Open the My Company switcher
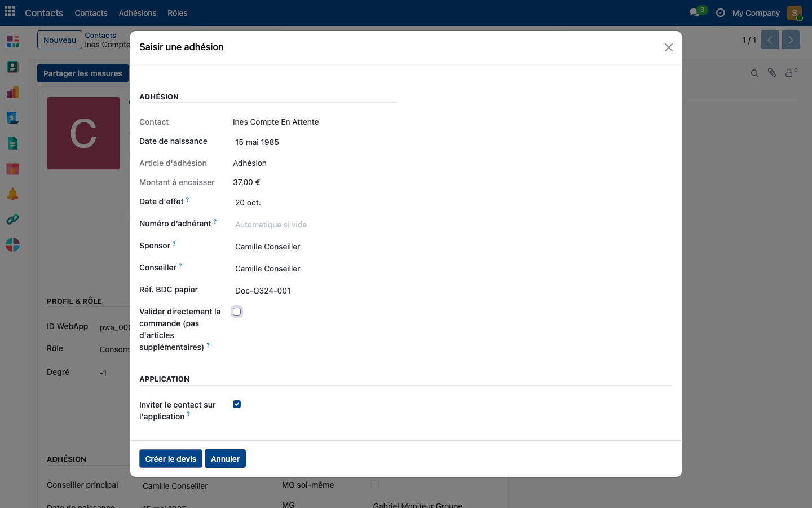The image size is (812, 508). click(756, 13)
